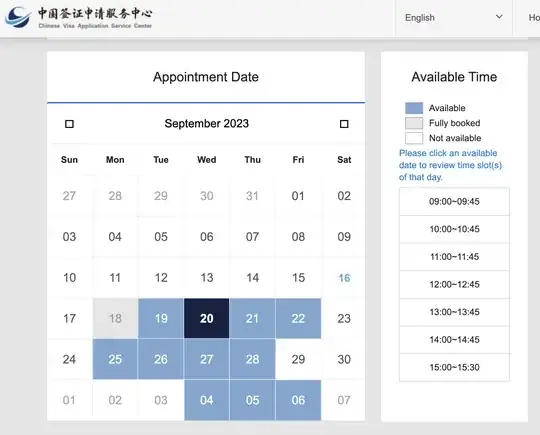Viewport: 540px width, 435px height.
Task: Click grayed date 07 of October
Action: pyautogui.click(x=344, y=400)
